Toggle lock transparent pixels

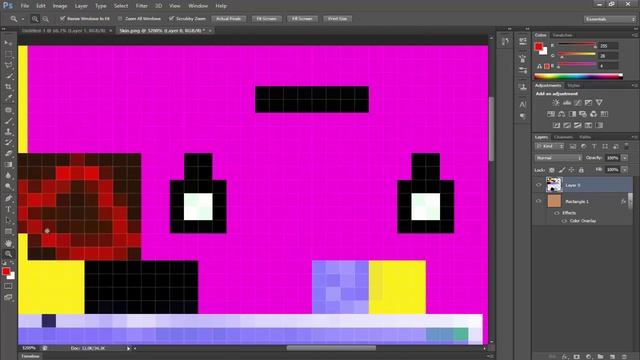point(552,170)
